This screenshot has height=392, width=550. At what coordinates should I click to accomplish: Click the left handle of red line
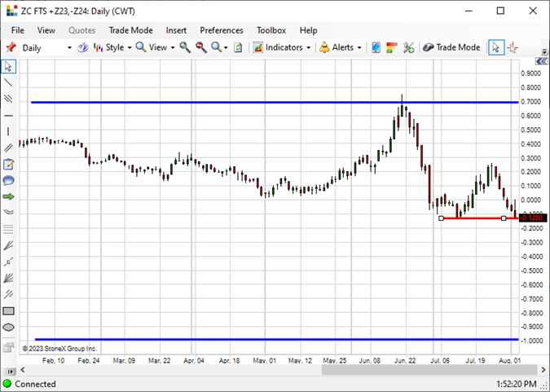point(442,218)
